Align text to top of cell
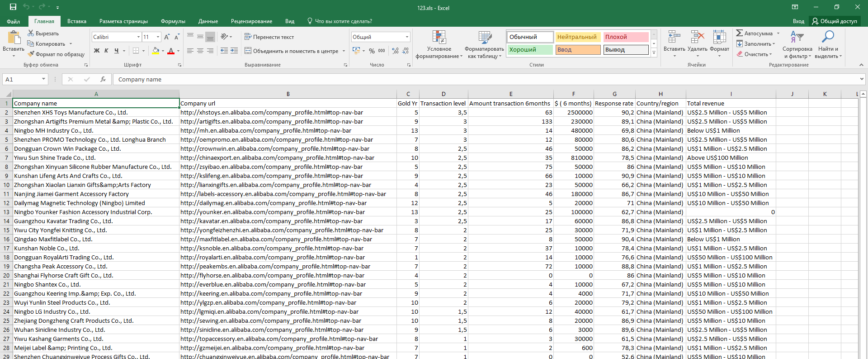 190,37
